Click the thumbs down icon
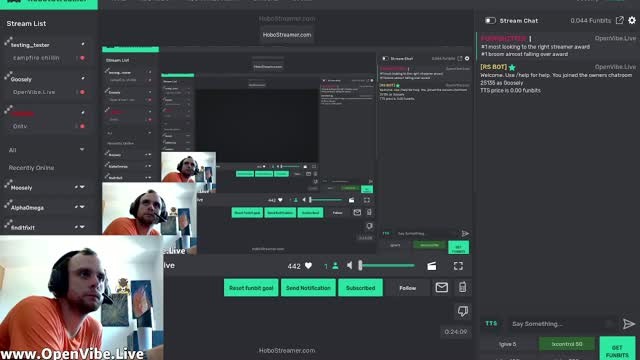 [462, 311]
